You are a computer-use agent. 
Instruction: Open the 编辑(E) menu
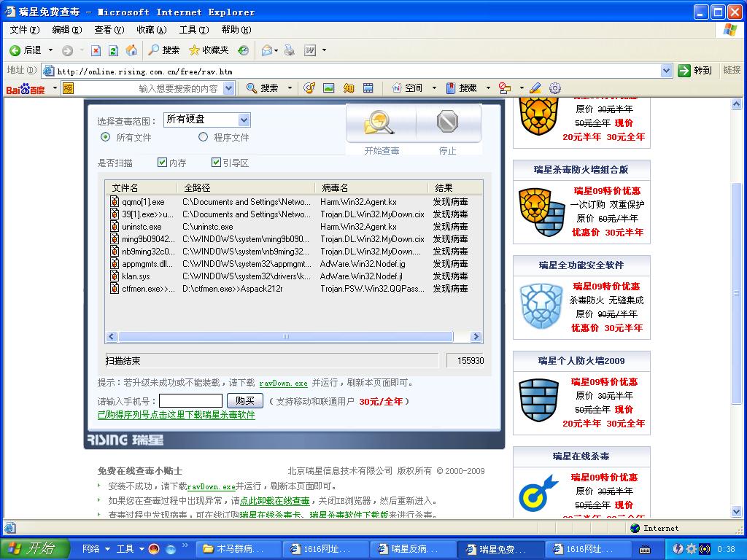point(66,29)
